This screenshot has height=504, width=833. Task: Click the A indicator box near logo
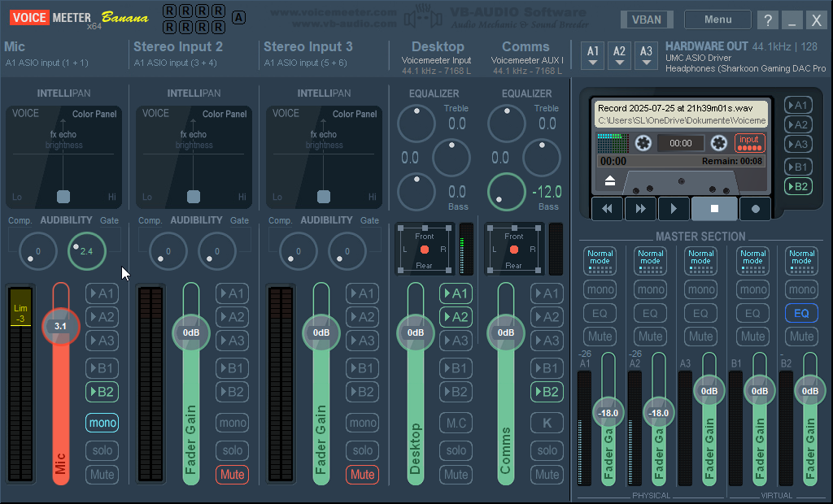click(x=238, y=18)
